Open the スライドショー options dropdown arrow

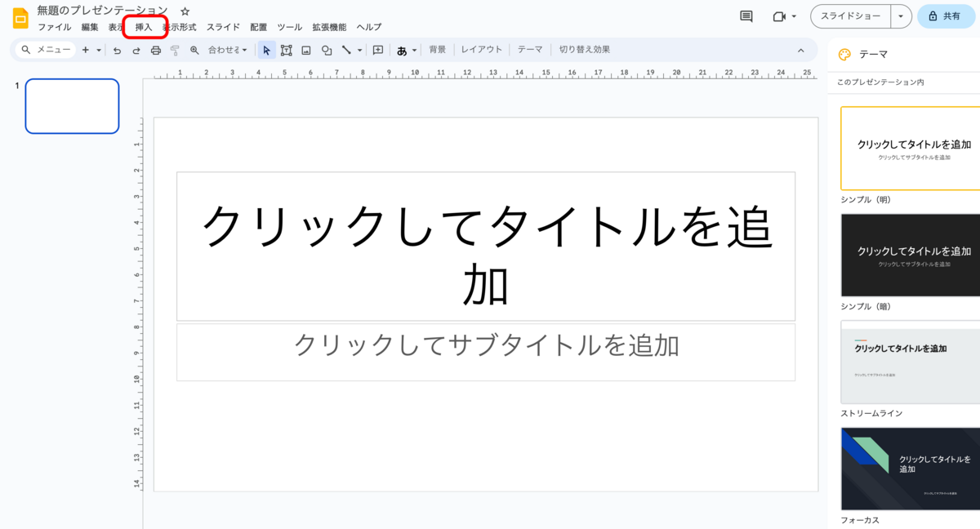(901, 16)
